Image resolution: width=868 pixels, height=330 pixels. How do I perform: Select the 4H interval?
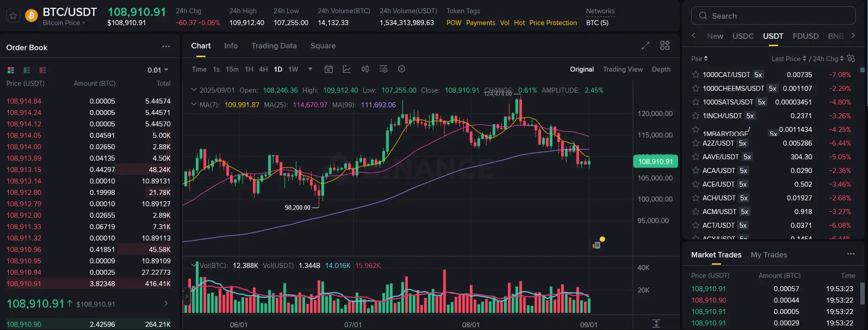click(x=263, y=69)
